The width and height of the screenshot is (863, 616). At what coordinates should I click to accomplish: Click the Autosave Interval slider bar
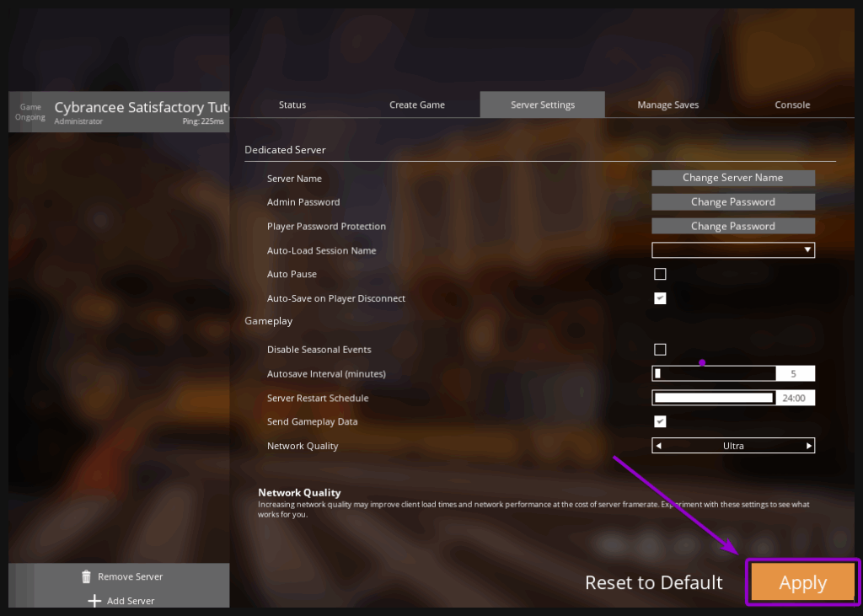coord(714,373)
